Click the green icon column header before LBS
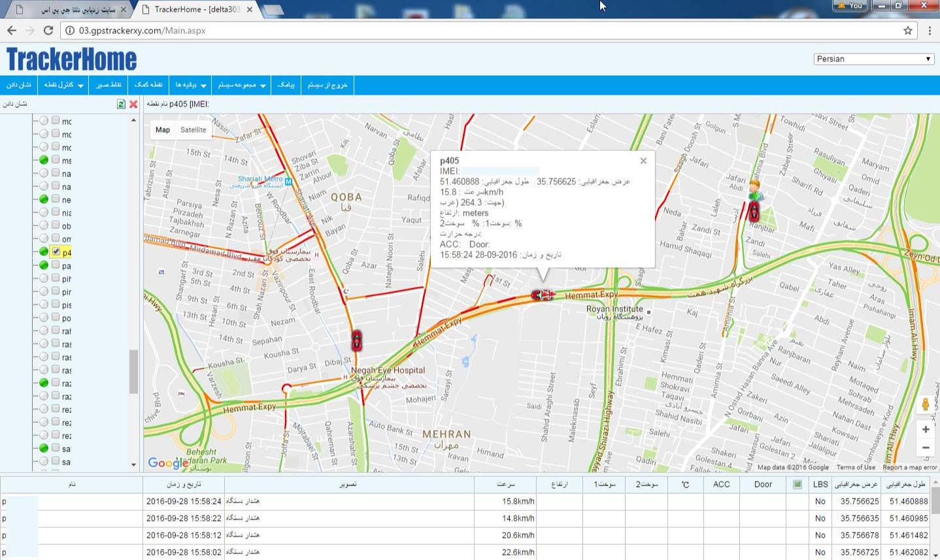Viewport: 940px width, 560px height. tap(797, 484)
